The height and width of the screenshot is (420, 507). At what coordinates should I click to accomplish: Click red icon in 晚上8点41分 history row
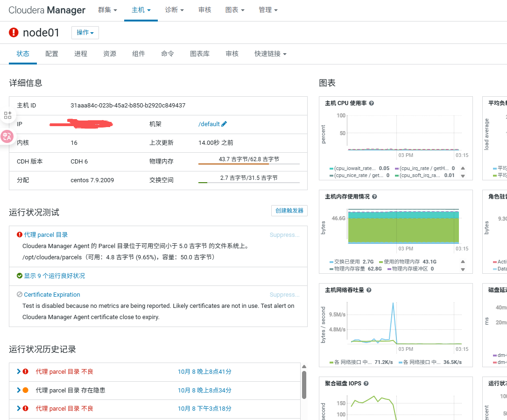coord(26,371)
